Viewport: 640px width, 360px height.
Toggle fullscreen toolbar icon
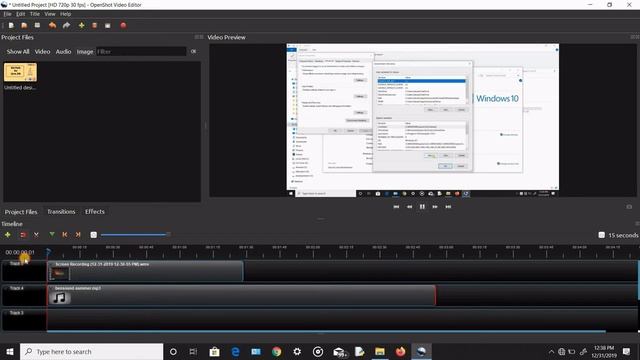click(108, 25)
